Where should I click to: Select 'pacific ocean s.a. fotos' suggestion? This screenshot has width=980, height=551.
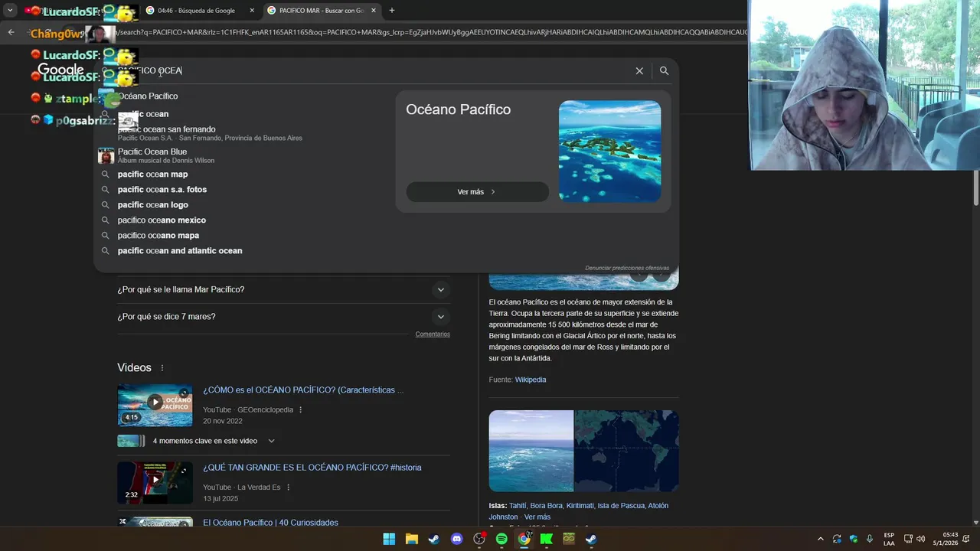coord(162,190)
